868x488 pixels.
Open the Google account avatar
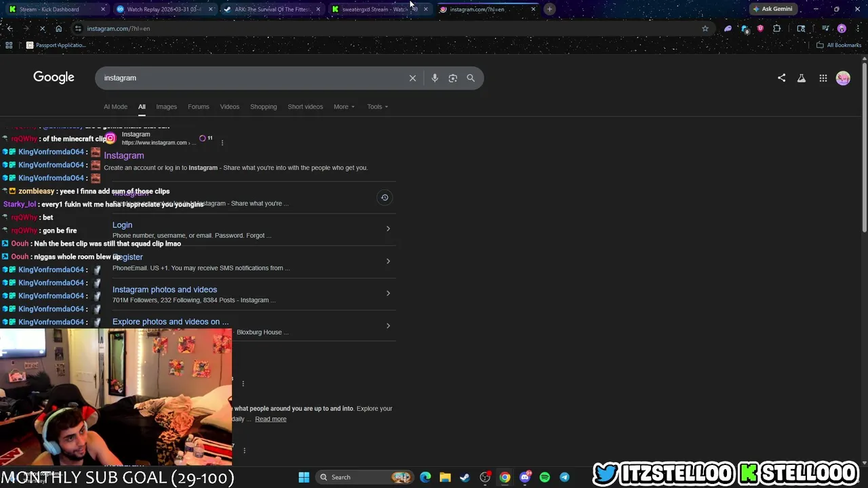point(843,78)
